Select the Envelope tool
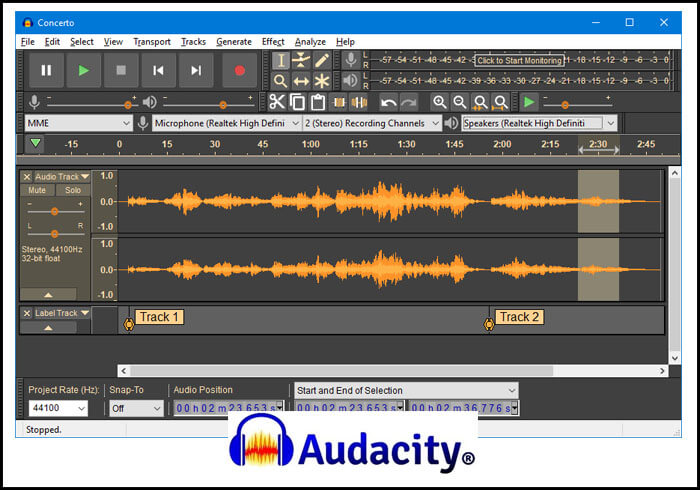This screenshot has height=490, width=700. pos(301,60)
